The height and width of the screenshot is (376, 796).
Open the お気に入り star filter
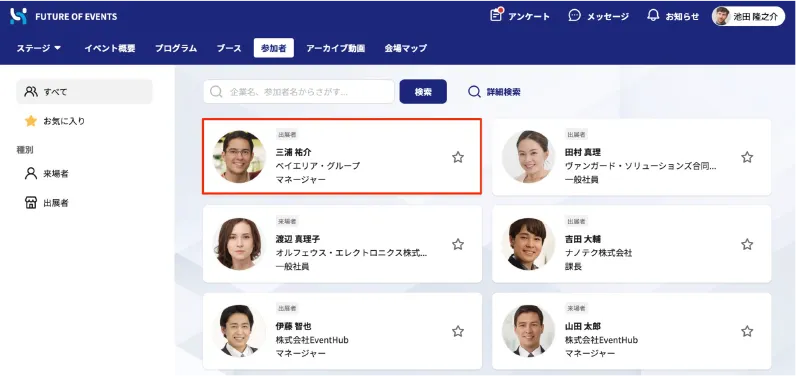click(31, 121)
